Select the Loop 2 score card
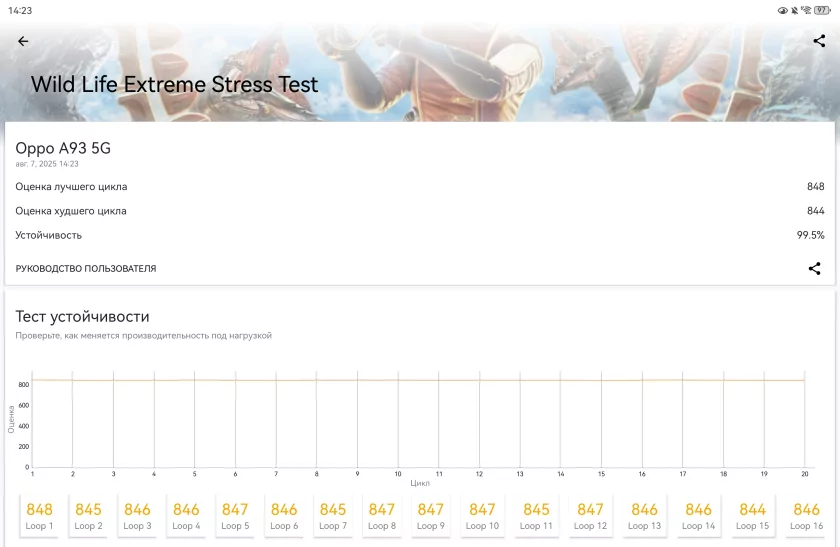 tap(88, 515)
